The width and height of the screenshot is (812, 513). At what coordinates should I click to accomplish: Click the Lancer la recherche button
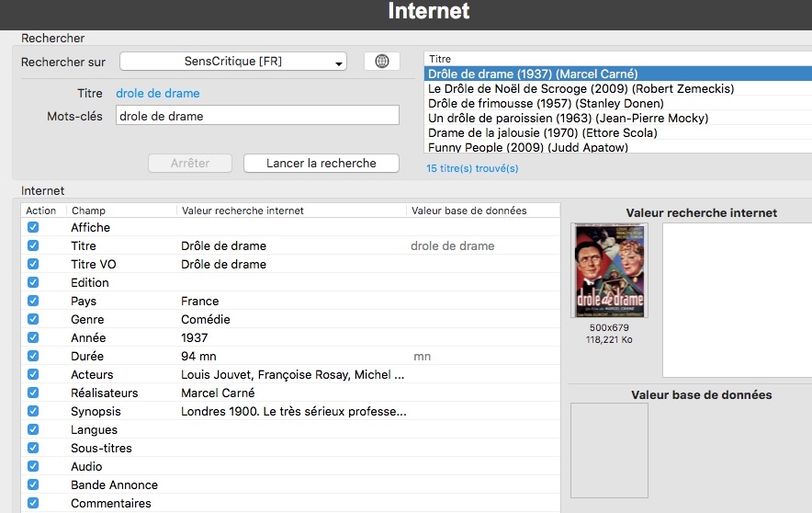pyautogui.click(x=321, y=163)
